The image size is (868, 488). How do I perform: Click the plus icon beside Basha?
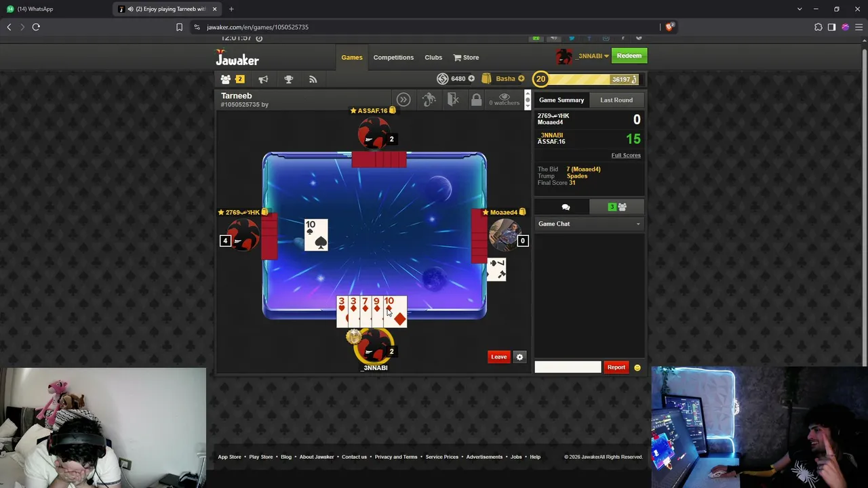pyautogui.click(x=521, y=79)
